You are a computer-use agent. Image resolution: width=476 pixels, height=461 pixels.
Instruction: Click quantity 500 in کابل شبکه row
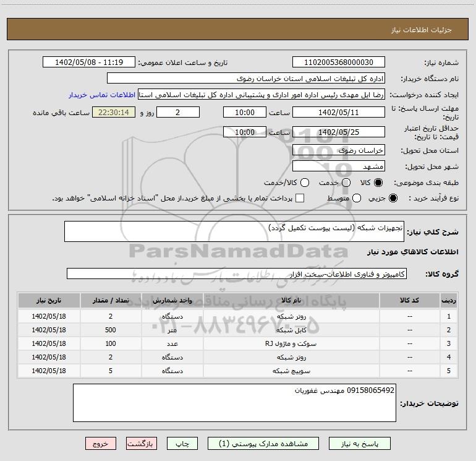coord(111,330)
